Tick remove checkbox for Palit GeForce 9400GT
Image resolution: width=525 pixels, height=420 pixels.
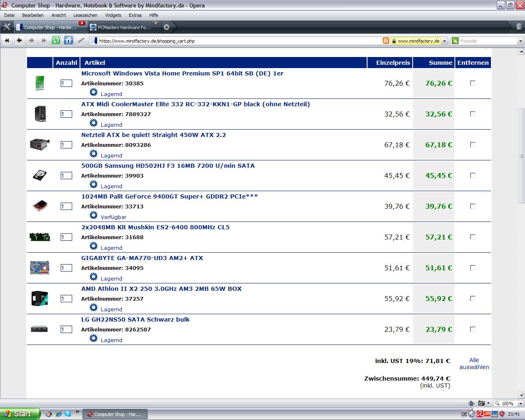472,206
